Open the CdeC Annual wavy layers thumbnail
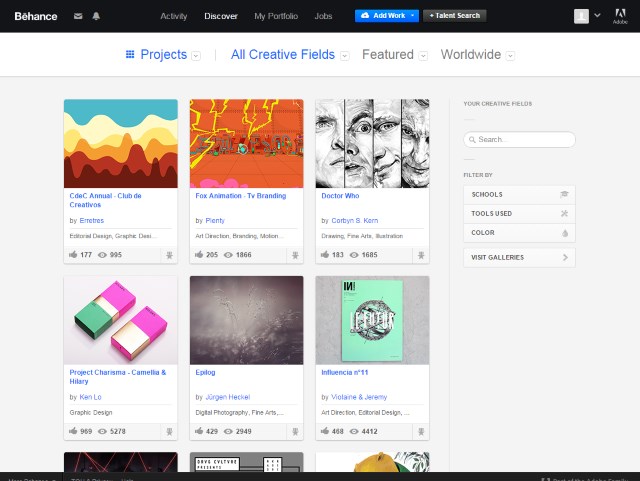640x481 pixels. coord(121,143)
